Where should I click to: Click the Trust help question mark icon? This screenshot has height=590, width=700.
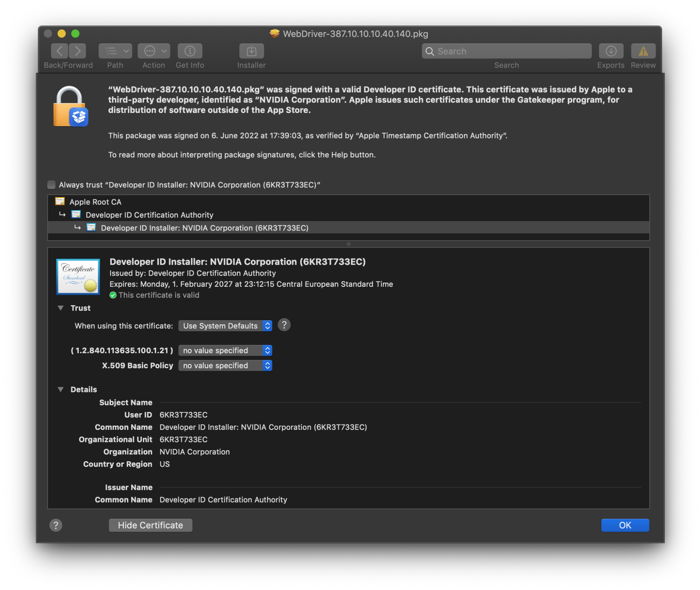tap(284, 325)
